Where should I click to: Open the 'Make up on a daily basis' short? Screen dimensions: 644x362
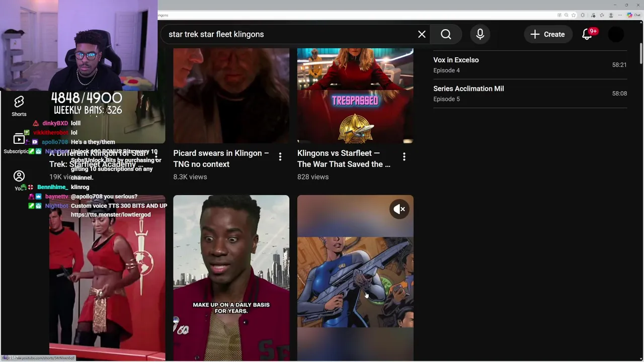coord(231,278)
